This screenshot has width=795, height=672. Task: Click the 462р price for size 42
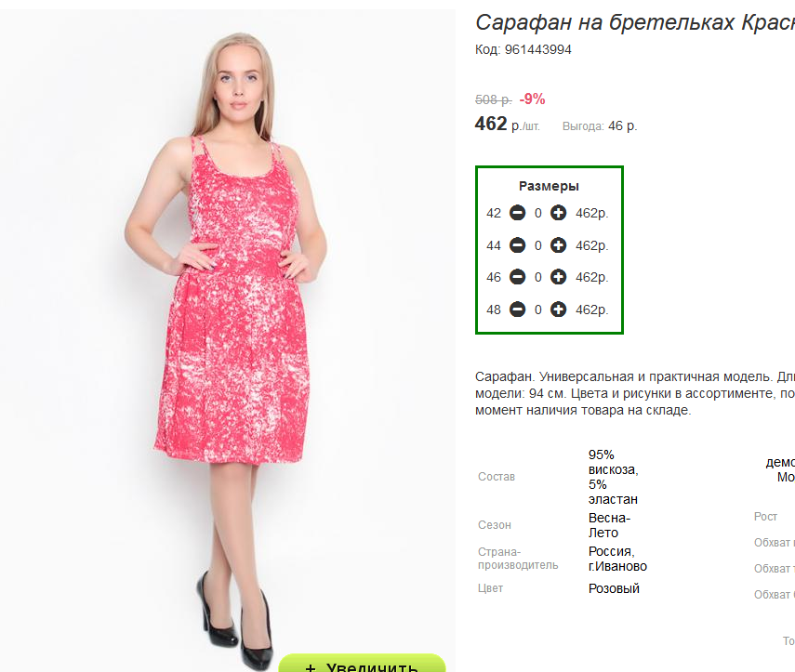pos(591,214)
